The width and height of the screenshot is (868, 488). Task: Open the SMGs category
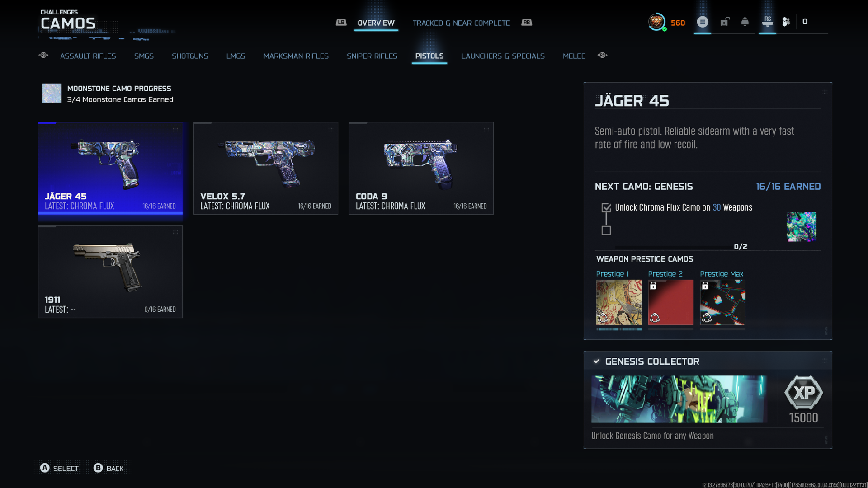(144, 56)
